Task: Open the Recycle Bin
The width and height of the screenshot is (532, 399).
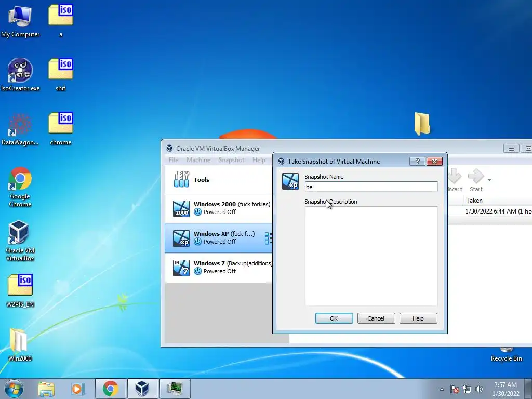Action: click(x=506, y=354)
